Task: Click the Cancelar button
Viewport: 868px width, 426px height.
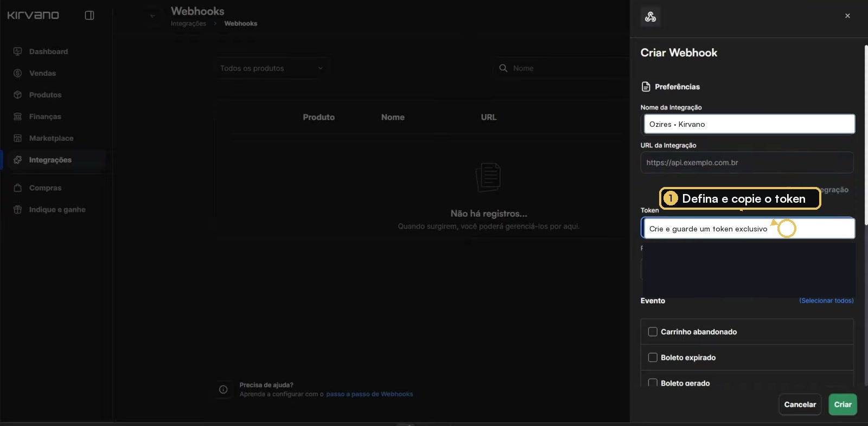Action: [x=800, y=404]
